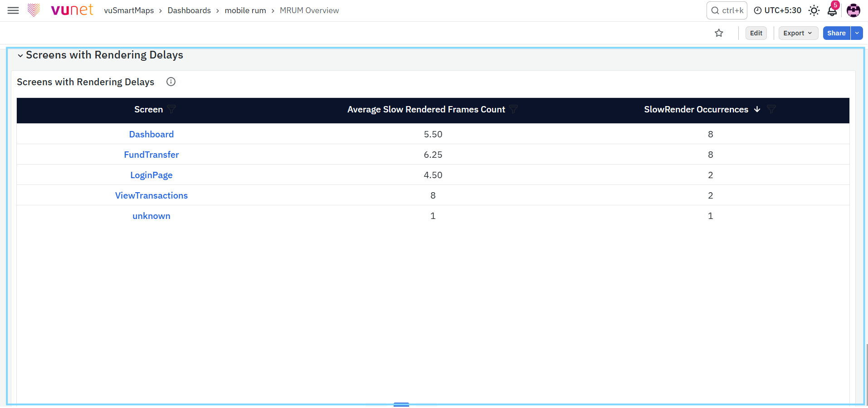Filter the SlowRender Occurrences column

click(x=771, y=109)
